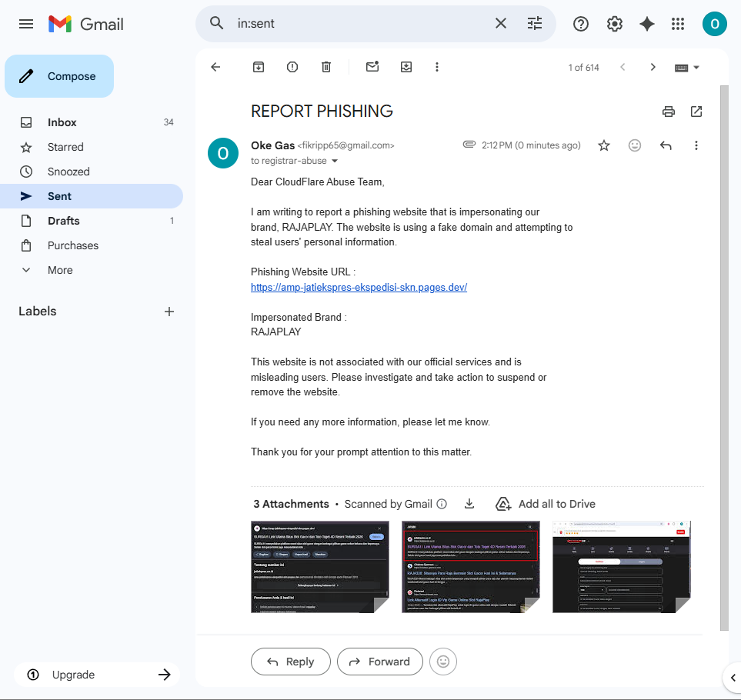Open the Inbox folder
This screenshot has width=741, height=700.
pos(92,122)
